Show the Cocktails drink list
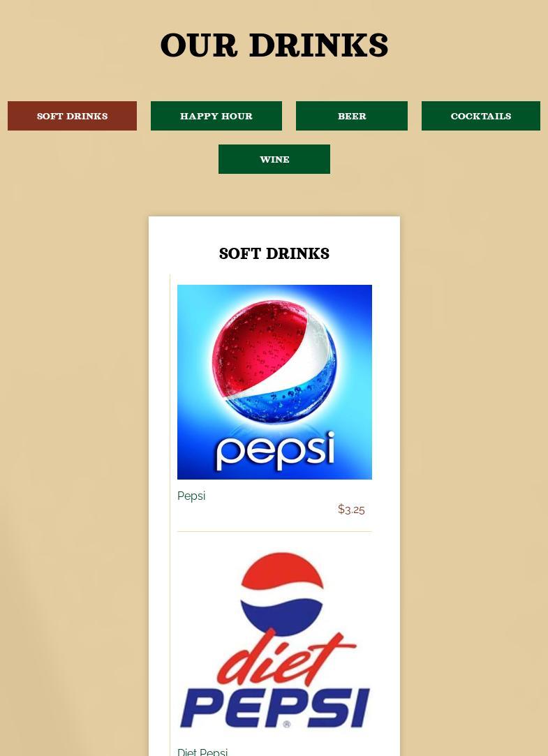Screen dimensions: 548x756 481,116
